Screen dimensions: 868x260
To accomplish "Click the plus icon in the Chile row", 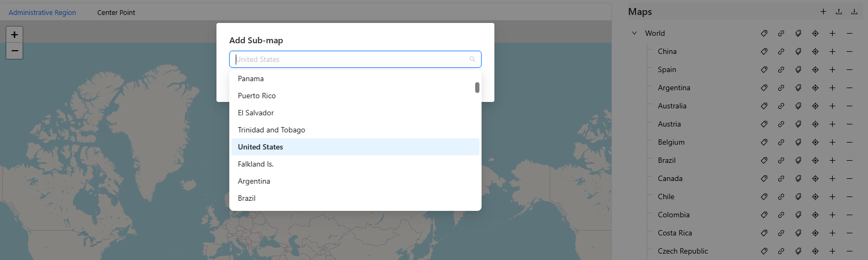I will 832,197.
